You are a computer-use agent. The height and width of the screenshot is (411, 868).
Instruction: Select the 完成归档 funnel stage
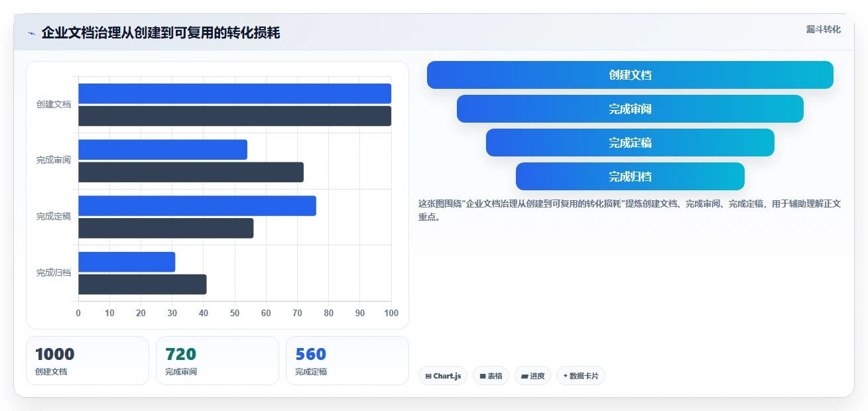[x=630, y=176]
